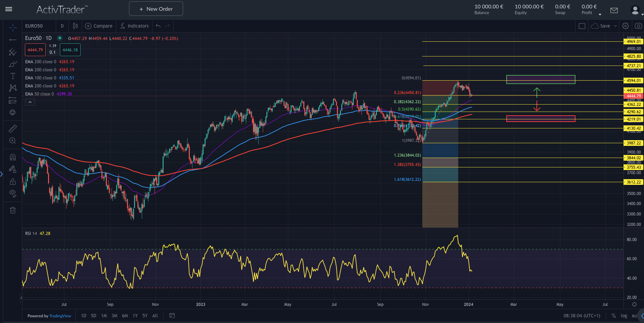Select the emoji sticker tool
The height and width of the screenshot is (323, 644).
click(x=12, y=112)
